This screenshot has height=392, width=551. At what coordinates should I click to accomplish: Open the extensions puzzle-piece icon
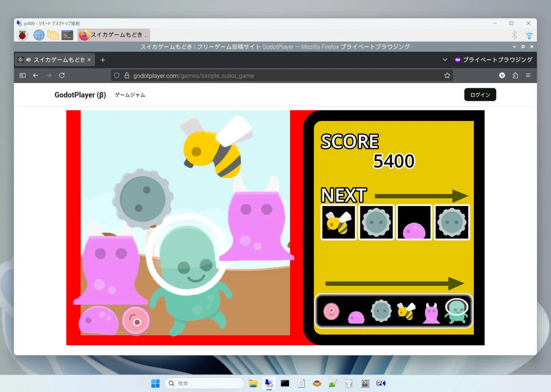pos(515,75)
